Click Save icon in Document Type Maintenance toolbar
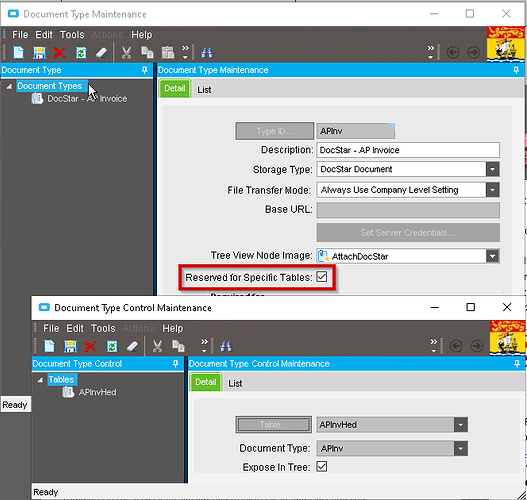Screen dimensions: 527x500 [x=39, y=53]
